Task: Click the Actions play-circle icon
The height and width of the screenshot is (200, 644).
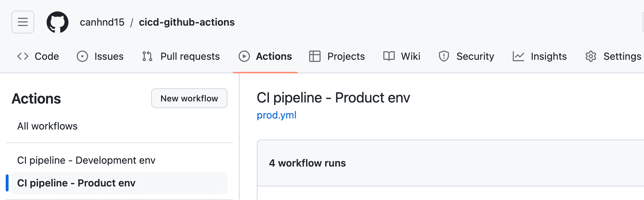Action: tap(244, 56)
